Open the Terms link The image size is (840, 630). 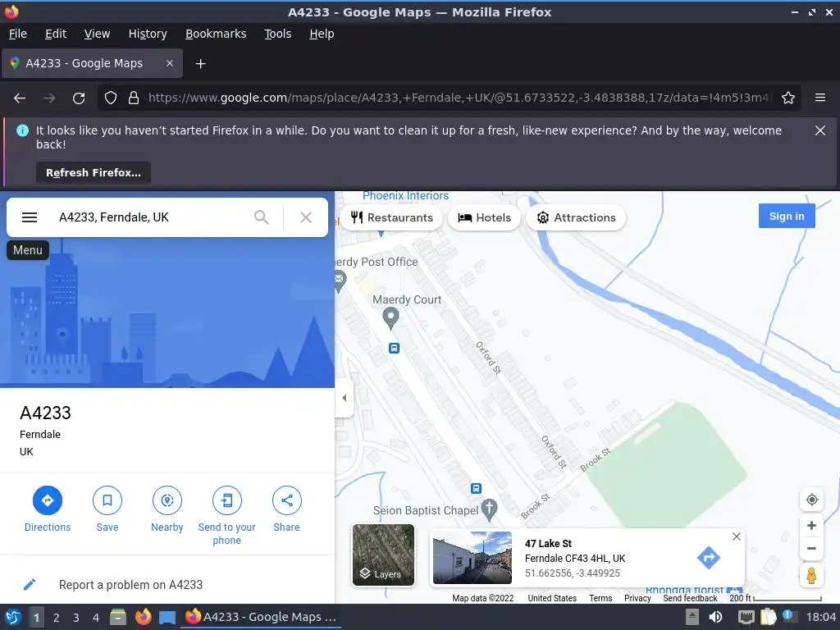coord(600,598)
